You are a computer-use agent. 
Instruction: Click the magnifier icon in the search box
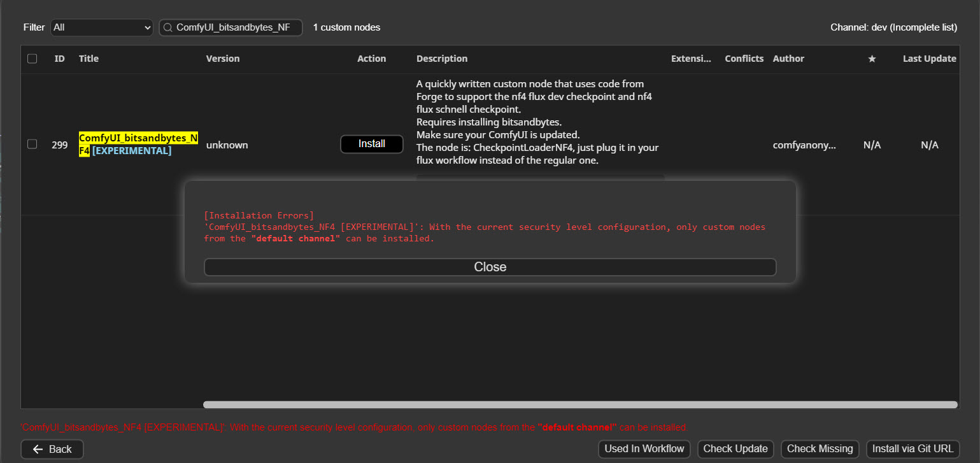[168, 27]
